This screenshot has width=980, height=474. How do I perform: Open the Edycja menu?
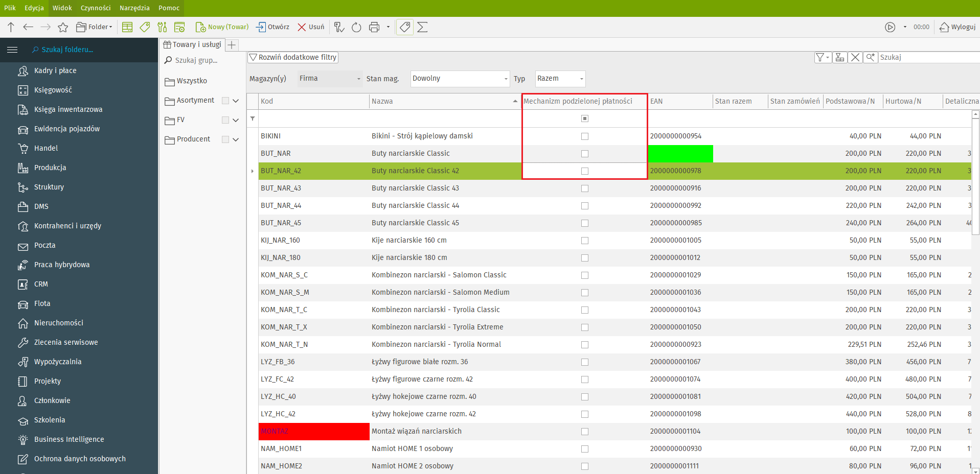click(34, 8)
